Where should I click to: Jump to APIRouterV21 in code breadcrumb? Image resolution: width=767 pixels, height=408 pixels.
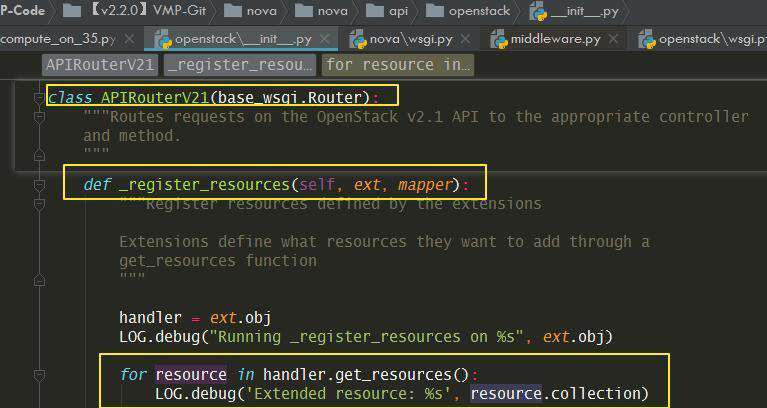click(x=100, y=65)
